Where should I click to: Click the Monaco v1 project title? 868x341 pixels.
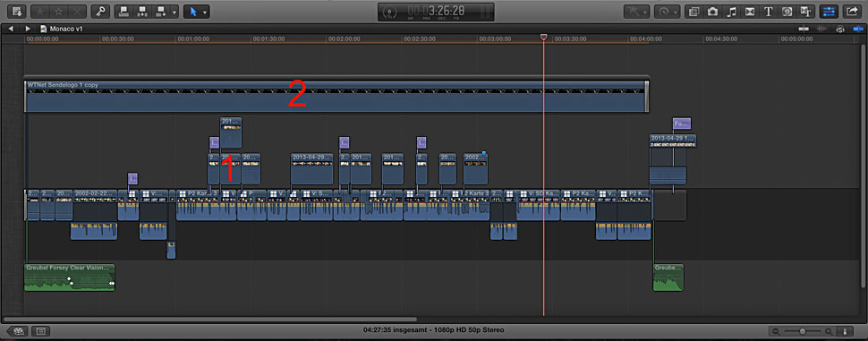point(66,29)
